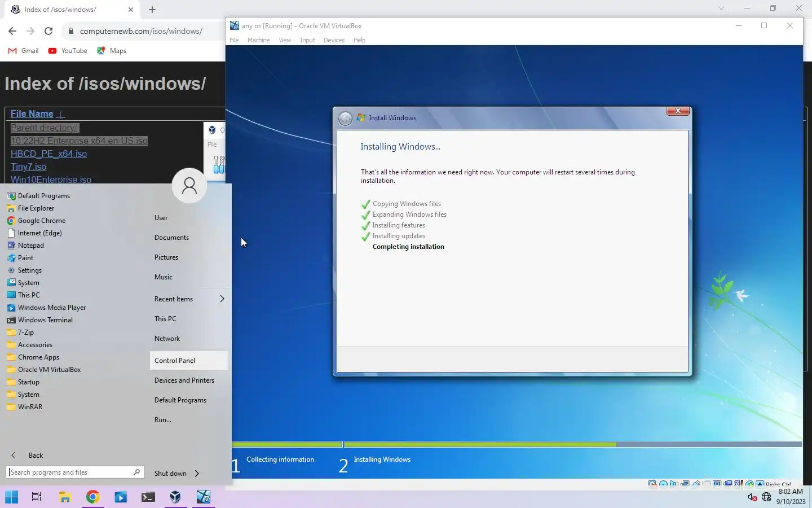Open the Gmail bookmark

[x=24, y=51]
